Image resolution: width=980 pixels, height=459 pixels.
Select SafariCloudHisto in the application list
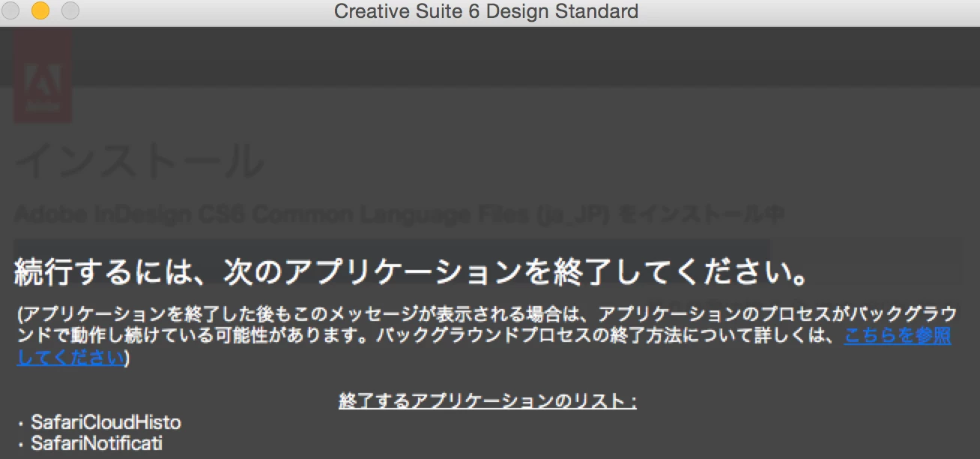106,422
